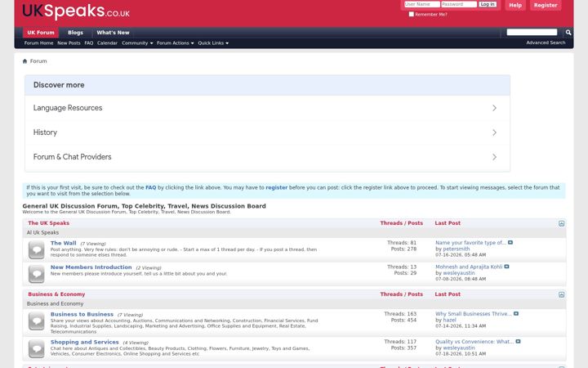Open the New Members Introduction forum

pyautogui.click(x=91, y=267)
